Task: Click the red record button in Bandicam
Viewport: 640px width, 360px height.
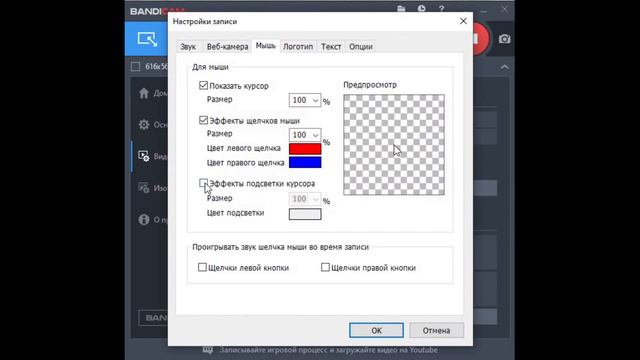Action: [481, 39]
